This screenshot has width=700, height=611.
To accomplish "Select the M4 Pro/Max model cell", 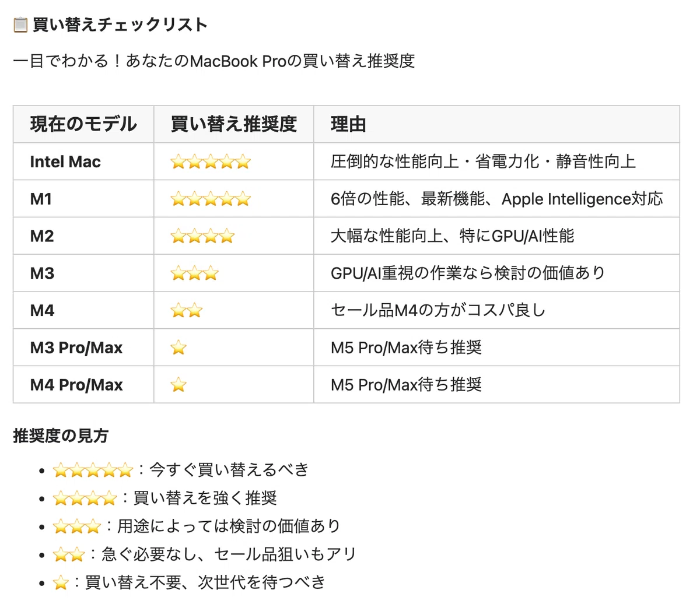I will (83, 385).
